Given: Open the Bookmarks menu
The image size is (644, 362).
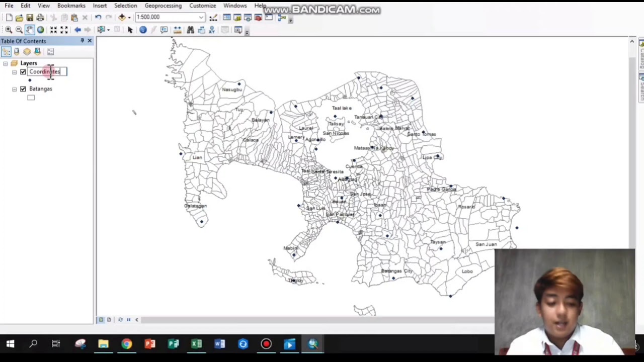Looking at the screenshot, I should click(x=71, y=6).
